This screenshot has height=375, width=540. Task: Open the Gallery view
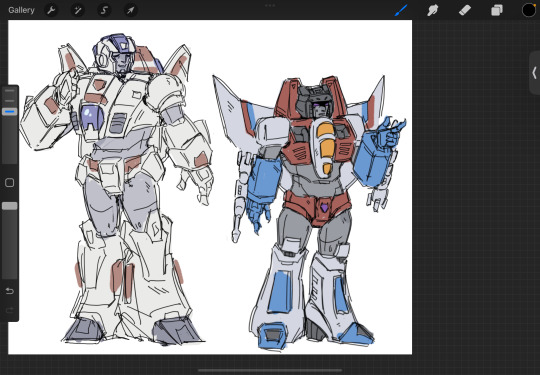(21, 10)
